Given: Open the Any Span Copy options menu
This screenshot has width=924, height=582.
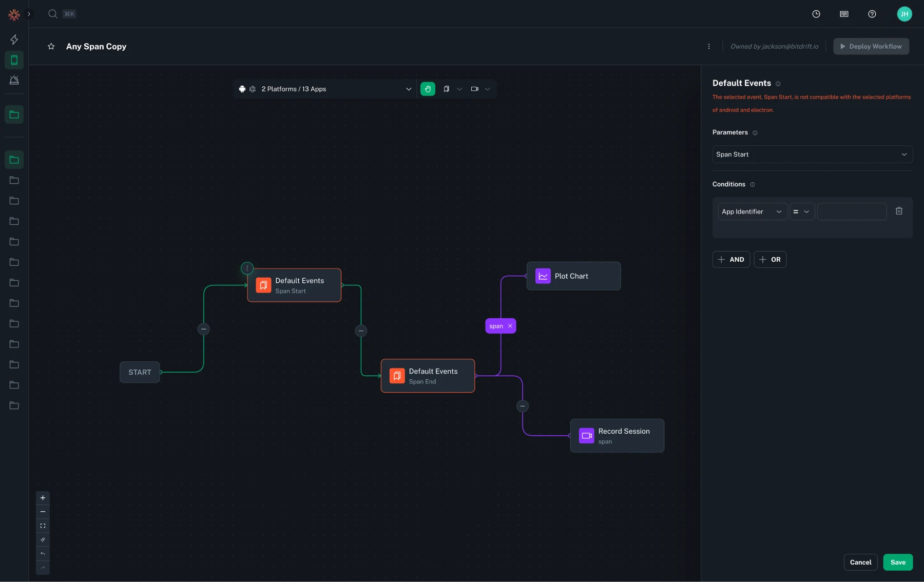Looking at the screenshot, I should click(709, 46).
